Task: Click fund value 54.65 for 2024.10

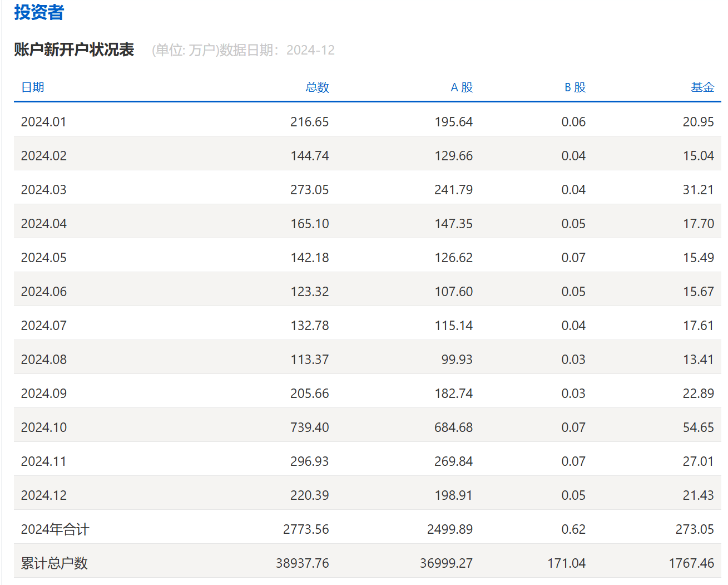Action: click(699, 427)
